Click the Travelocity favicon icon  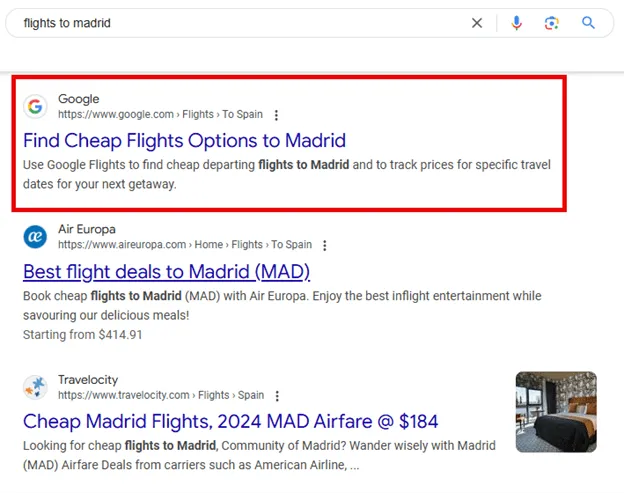tap(36, 387)
